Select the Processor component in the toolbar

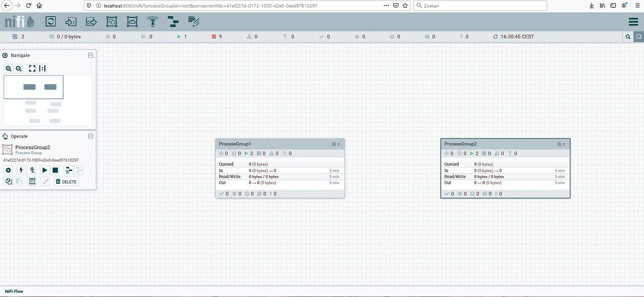click(x=51, y=21)
